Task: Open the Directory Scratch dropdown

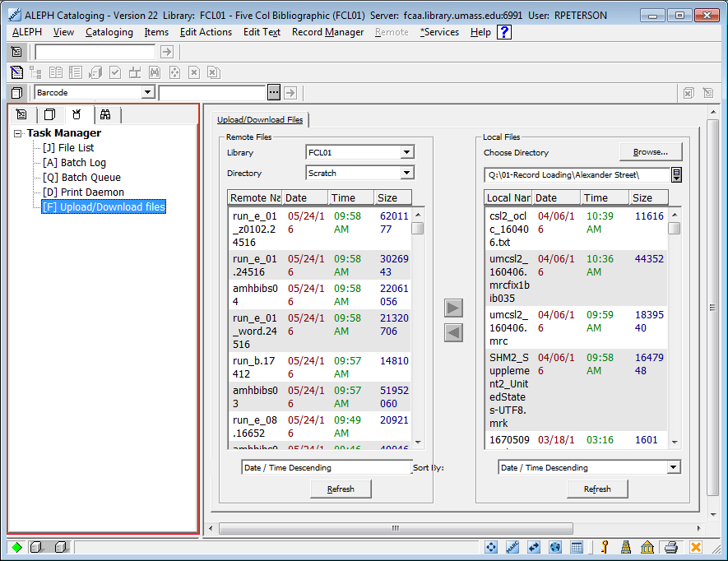Action: click(406, 173)
